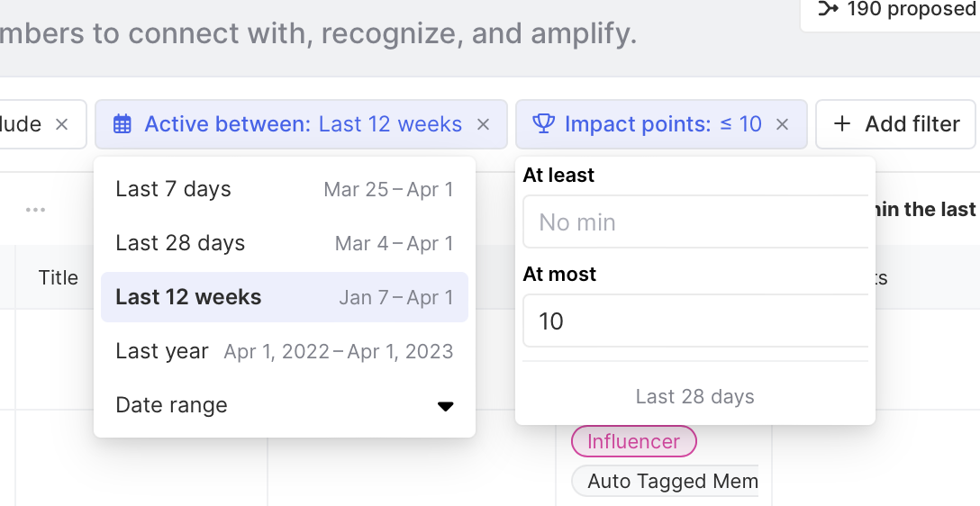
Task: Open the three-dots more options menu
Action: point(35,210)
